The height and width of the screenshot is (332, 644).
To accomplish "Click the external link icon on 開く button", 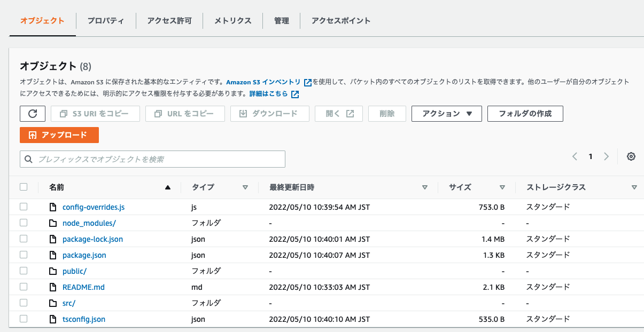I will click(x=351, y=113).
